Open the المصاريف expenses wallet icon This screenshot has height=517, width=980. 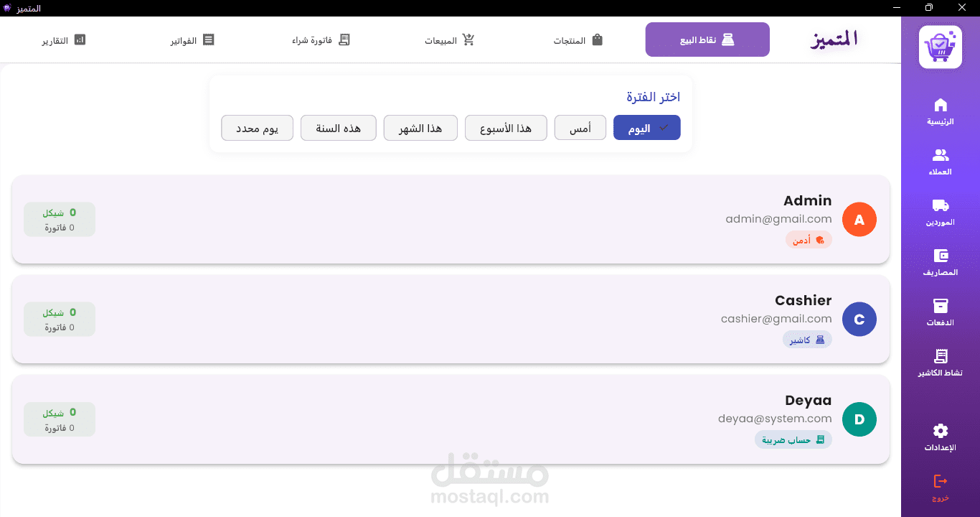coord(941,256)
